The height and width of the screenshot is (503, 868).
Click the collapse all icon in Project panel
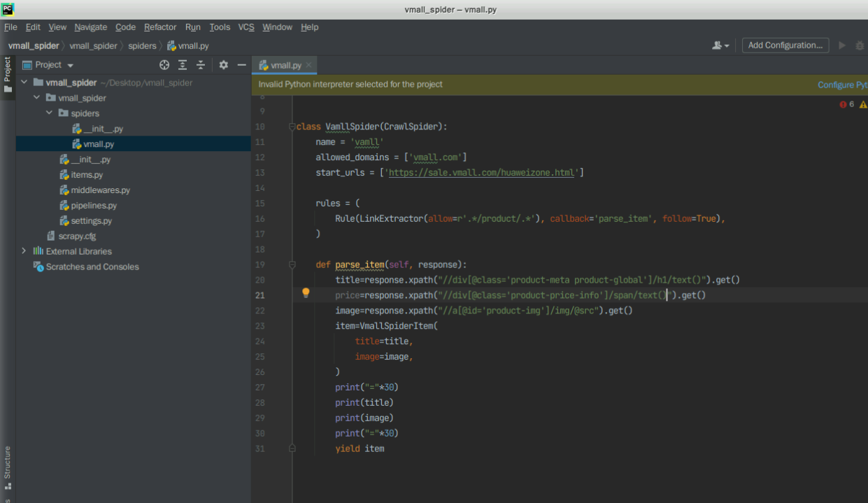pos(201,65)
